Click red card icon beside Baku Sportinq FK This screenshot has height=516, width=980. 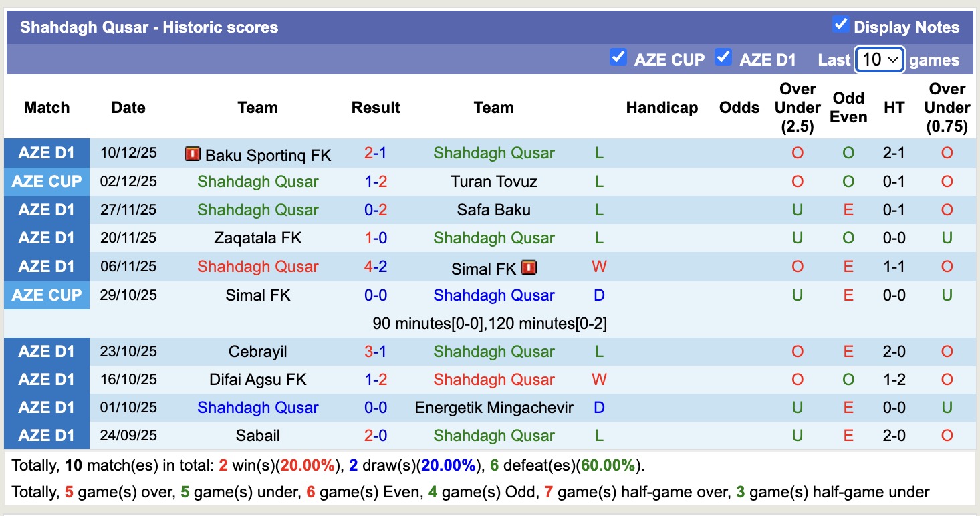point(192,154)
